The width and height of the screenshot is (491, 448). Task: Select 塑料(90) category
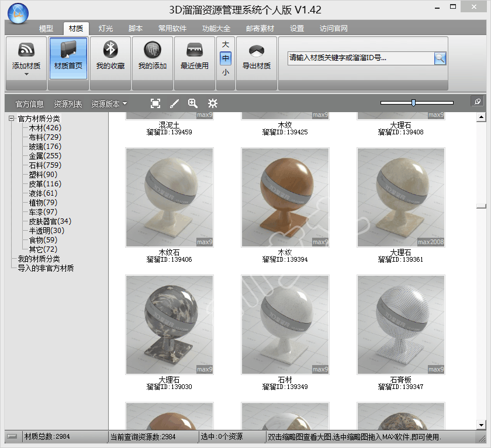43,175
